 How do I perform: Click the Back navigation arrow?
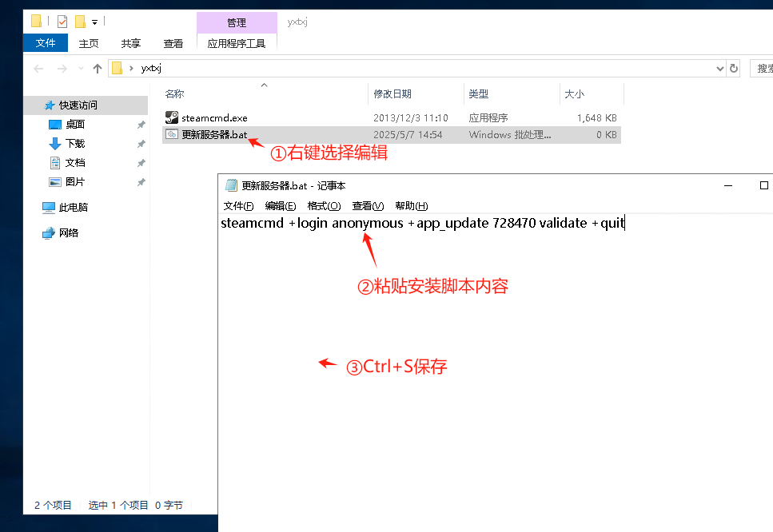[x=38, y=69]
